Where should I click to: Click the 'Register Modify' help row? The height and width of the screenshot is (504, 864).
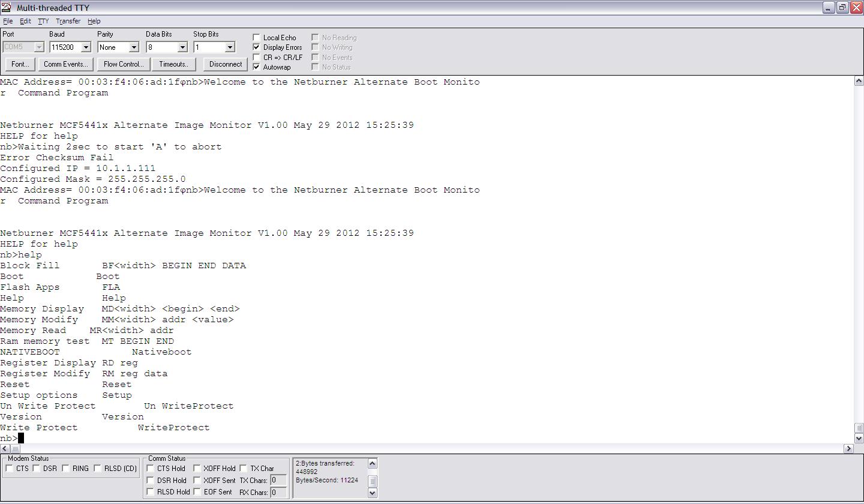point(84,374)
